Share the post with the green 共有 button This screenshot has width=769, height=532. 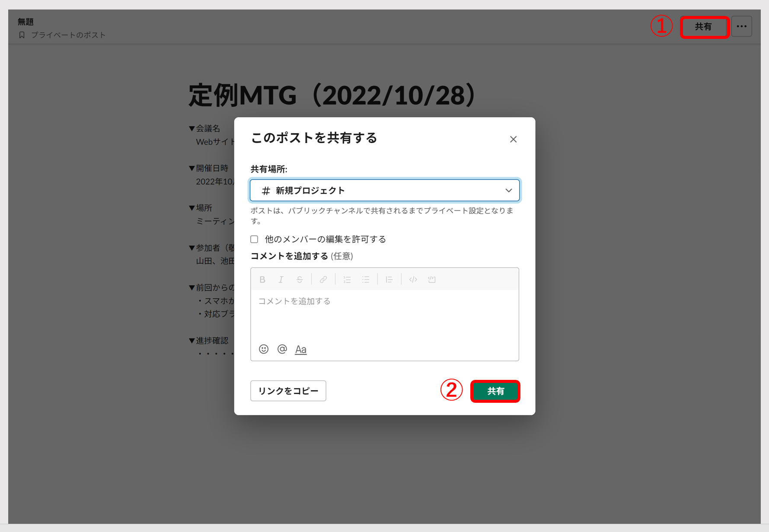pyautogui.click(x=495, y=391)
